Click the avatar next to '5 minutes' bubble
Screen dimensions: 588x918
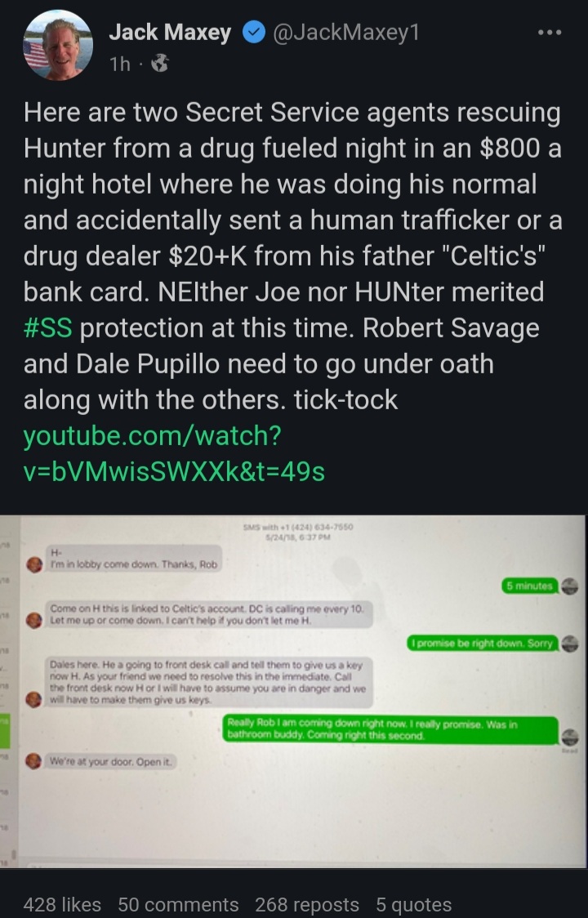click(x=569, y=586)
